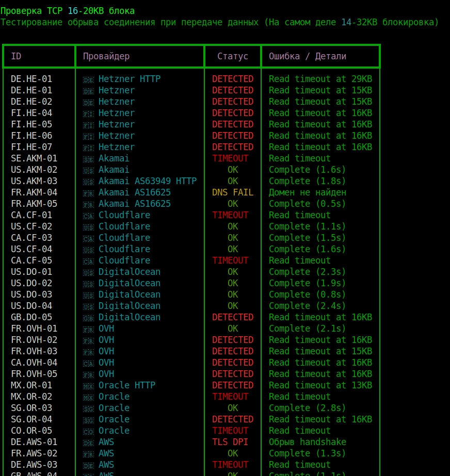Click the FR flag glyph in the FR.OVH-01 row

click(88, 330)
